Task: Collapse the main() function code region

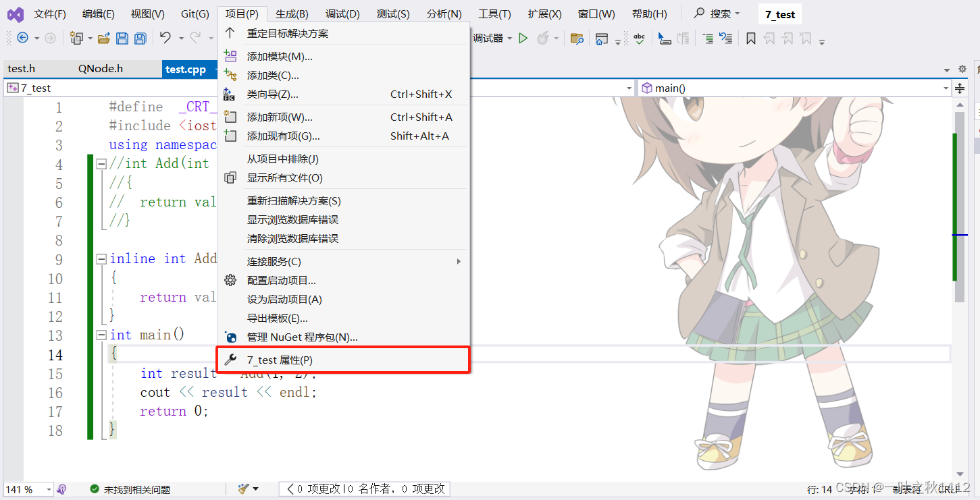Action: point(101,334)
